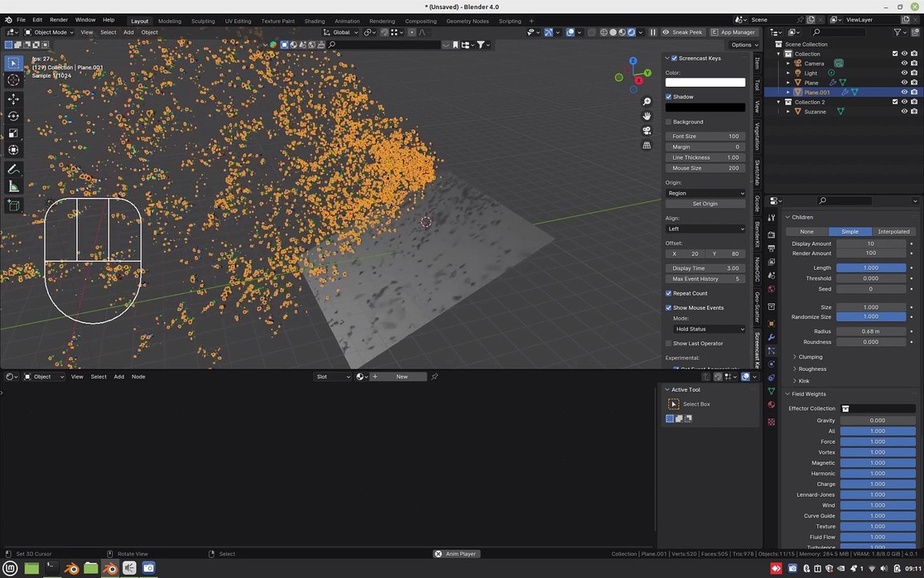Pause the rendered viewport preview

[x=653, y=32]
